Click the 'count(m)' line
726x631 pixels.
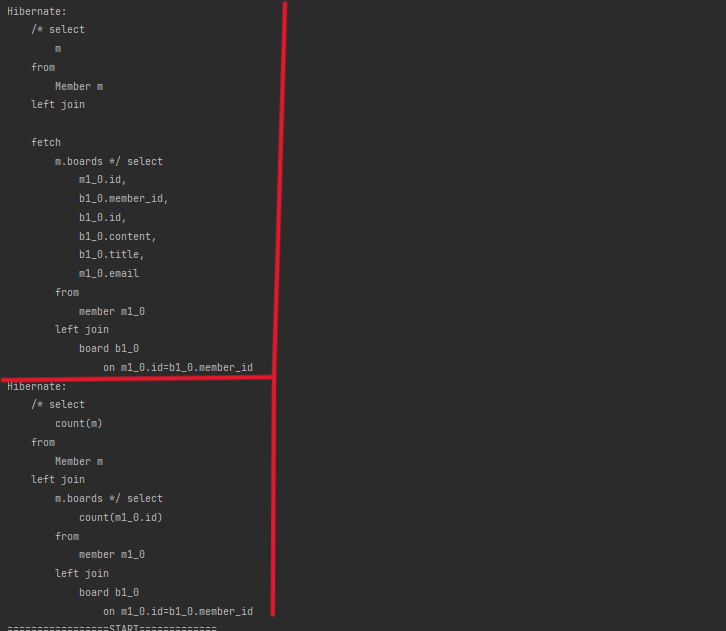pyautogui.click(x=79, y=423)
